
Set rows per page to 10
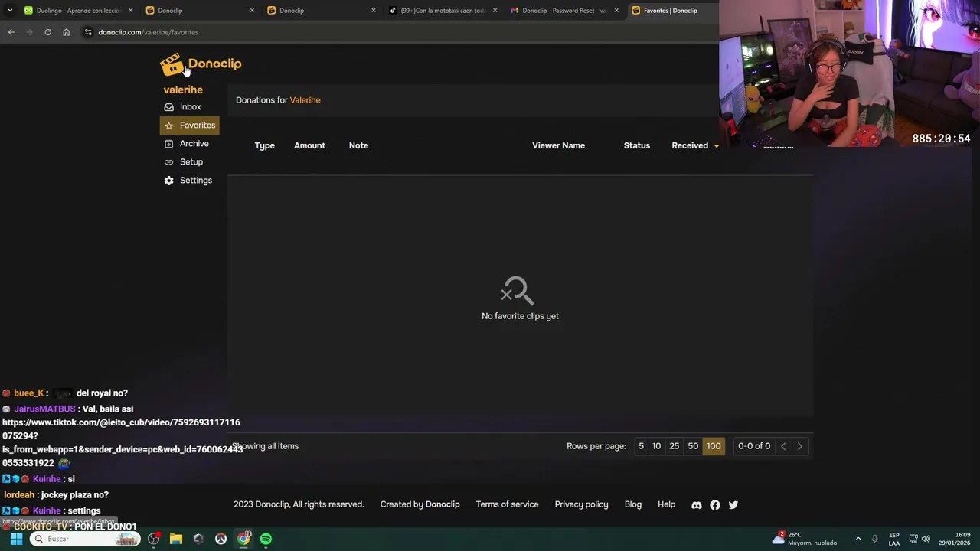pos(656,446)
